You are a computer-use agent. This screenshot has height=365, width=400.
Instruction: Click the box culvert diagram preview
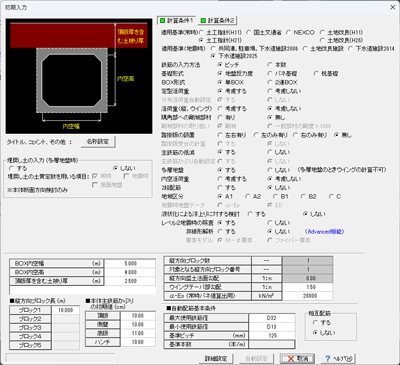79,76
